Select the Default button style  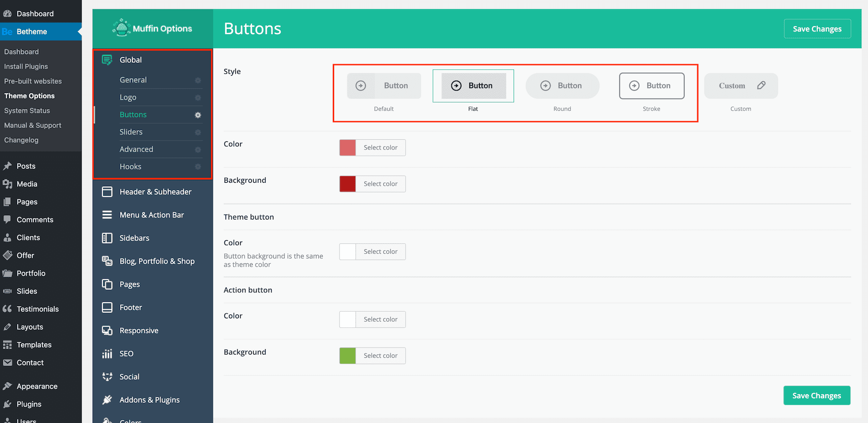384,86
